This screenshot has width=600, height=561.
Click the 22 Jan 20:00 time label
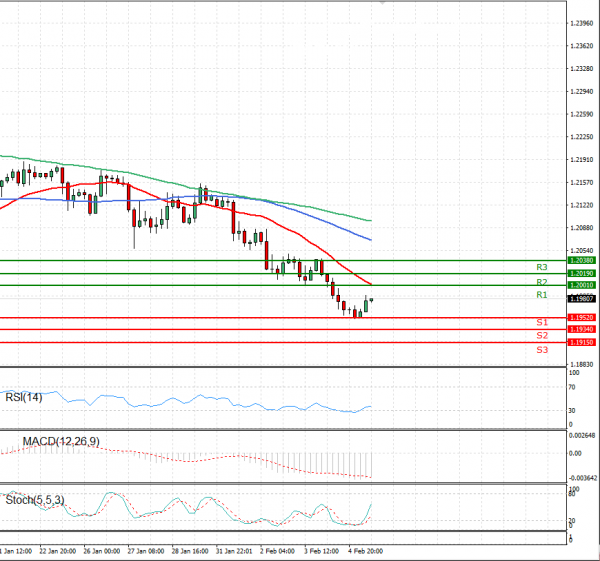click(57, 551)
